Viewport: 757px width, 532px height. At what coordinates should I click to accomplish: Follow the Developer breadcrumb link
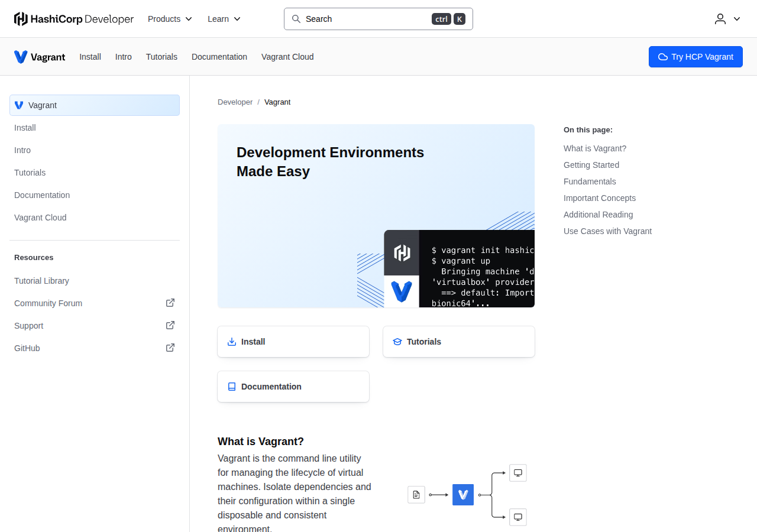235,102
